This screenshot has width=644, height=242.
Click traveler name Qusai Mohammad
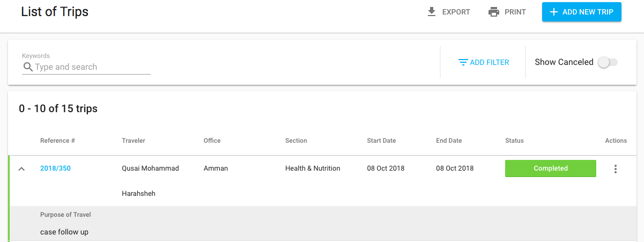point(150,168)
